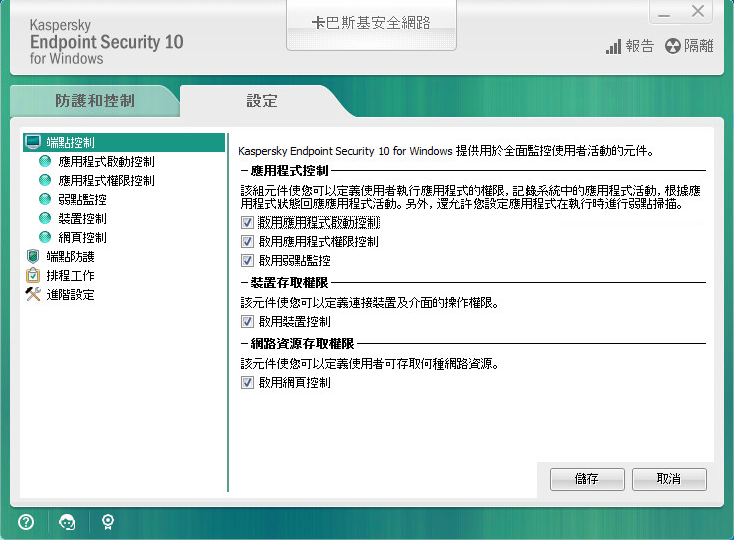734x540 pixels.
Task: Click the license ribbon icon in footer
Action: coord(107,521)
